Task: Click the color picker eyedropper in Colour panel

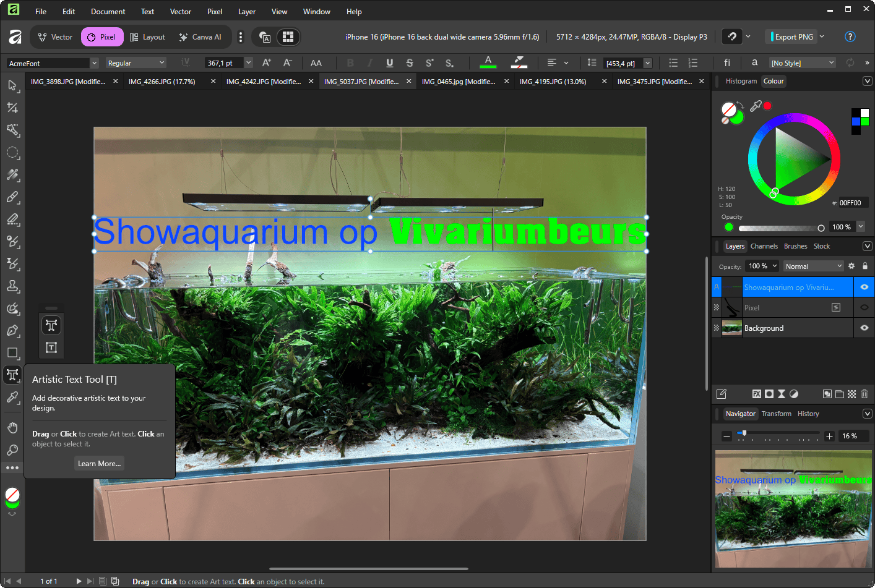Action: tap(755, 106)
